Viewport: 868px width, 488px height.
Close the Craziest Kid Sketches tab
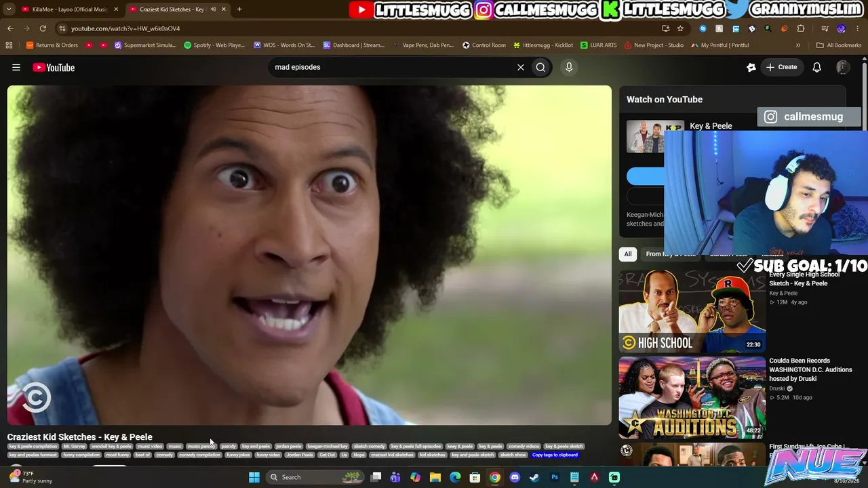click(x=224, y=9)
